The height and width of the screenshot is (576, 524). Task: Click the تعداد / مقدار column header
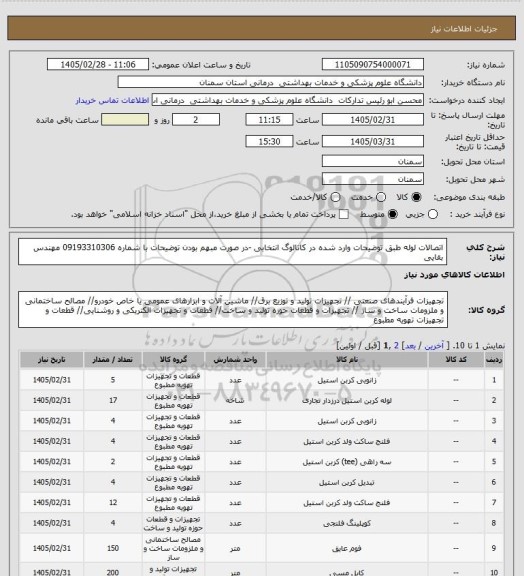[113, 360]
